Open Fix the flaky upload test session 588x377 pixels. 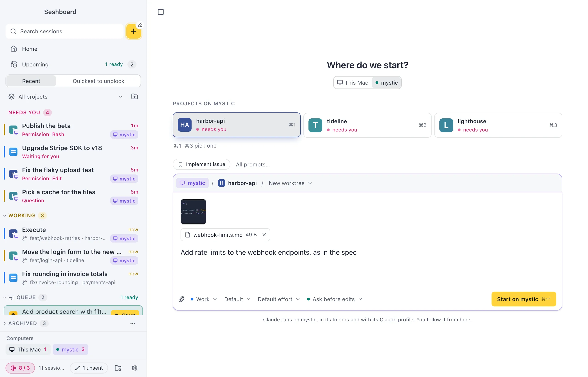point(73,174)
